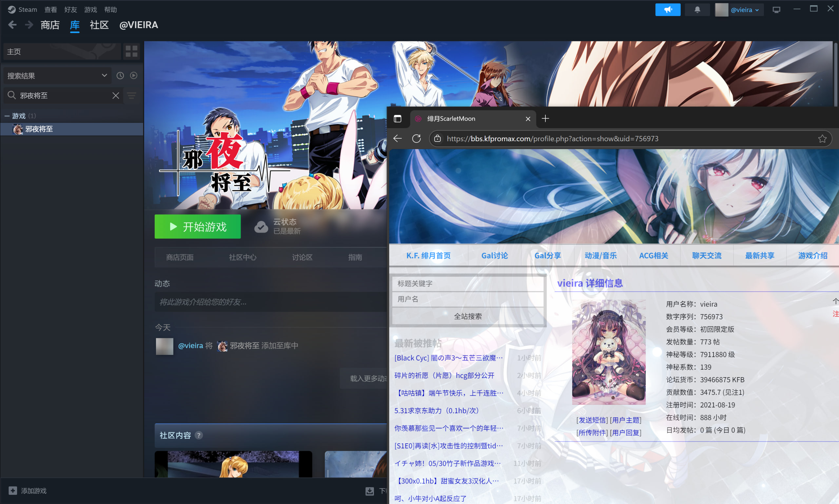The height and width of the screenshot is (504, 839).
Task: Click the Steam announcements megaphone icon
Action: pos(668,10)
